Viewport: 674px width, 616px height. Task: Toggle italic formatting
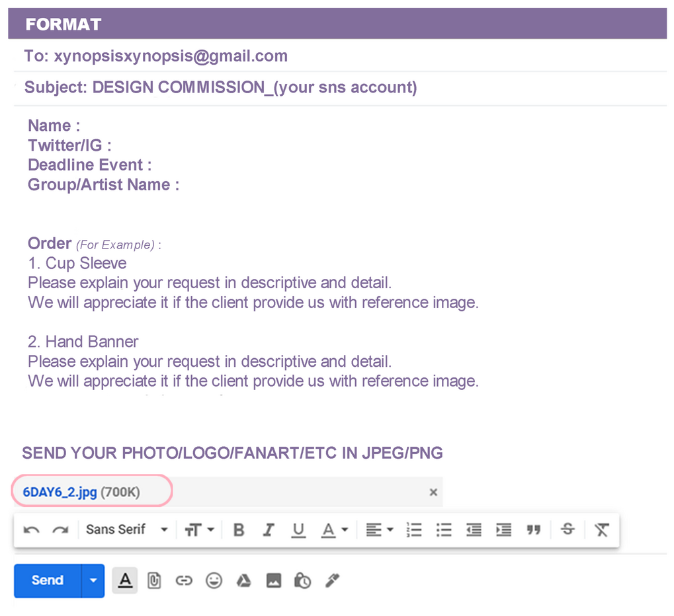[x=269, y=530]
